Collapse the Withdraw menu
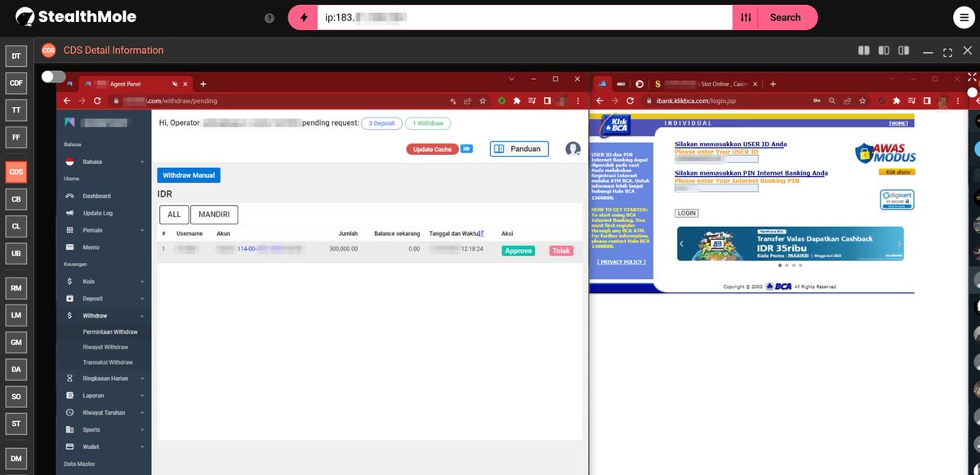 tap(104, 316)
